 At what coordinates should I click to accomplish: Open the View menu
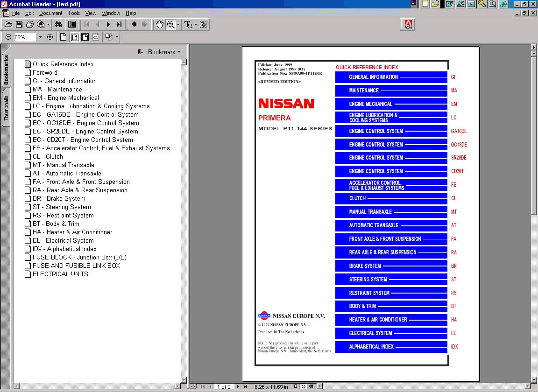(x=91, y=13)
